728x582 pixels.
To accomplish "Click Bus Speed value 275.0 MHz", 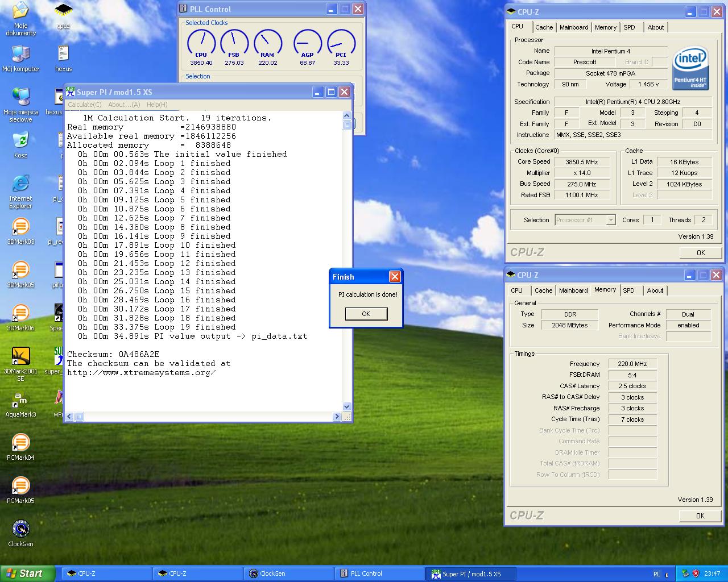I will [582, 184].
